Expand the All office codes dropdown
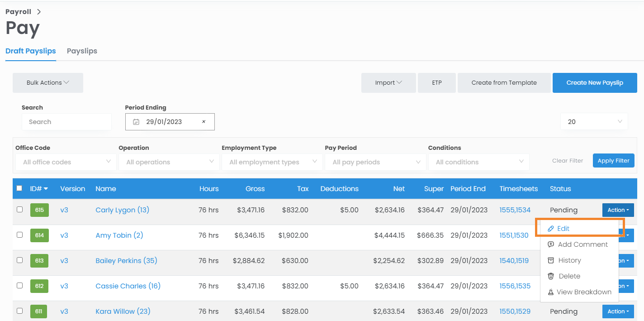Screen dimensions: 644x321 click(66, 162)
